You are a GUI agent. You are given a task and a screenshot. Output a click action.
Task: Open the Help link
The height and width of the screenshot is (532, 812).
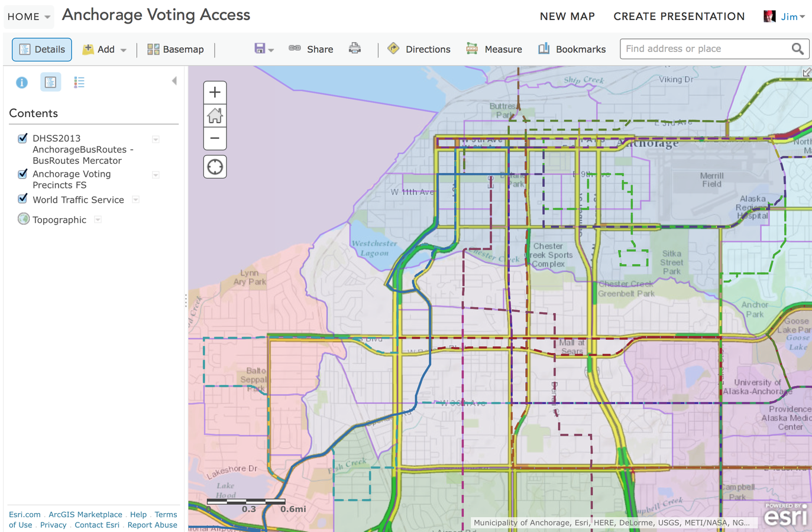tap(138, 515)
